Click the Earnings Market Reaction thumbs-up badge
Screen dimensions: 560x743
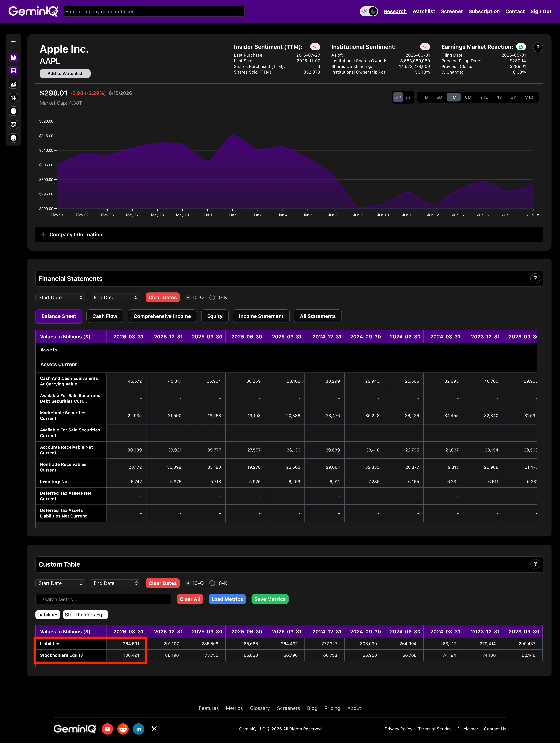[x=521, y=47]
